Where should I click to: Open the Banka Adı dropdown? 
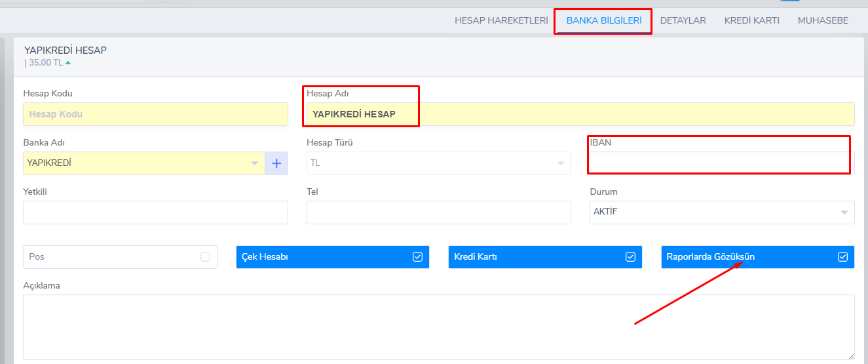pyautogui.click(x=143, y=163)
